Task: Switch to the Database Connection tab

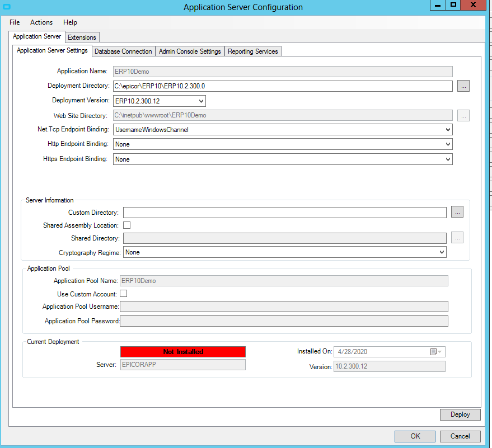Action: 123,51
